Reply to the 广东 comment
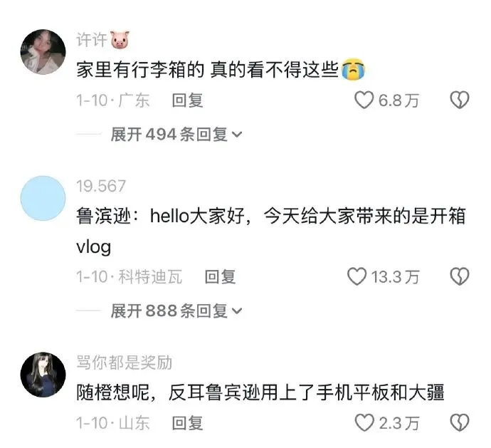This screenshot has height=448, width=491. click(x=187, y=100)
